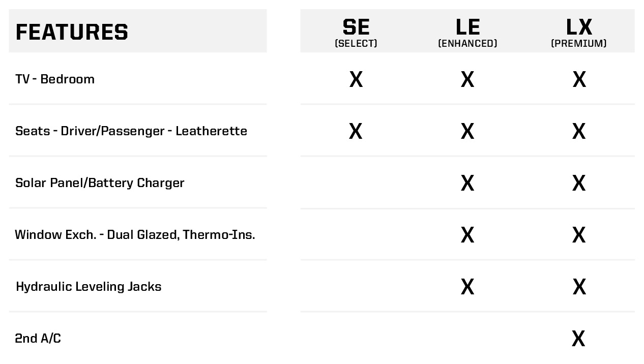Click the X for TV - Bedroom under SE
The width and height of the screenshot is (644, 364).
tap(356, 80)
